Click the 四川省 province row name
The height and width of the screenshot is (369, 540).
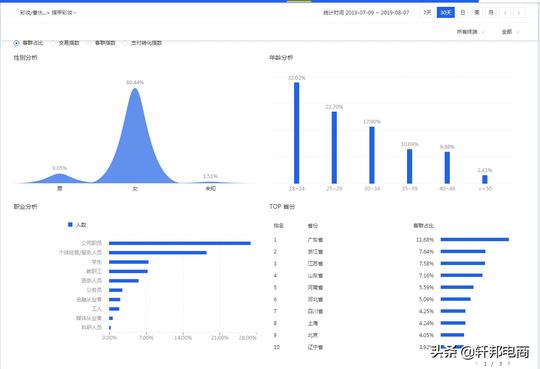(315, 311)
